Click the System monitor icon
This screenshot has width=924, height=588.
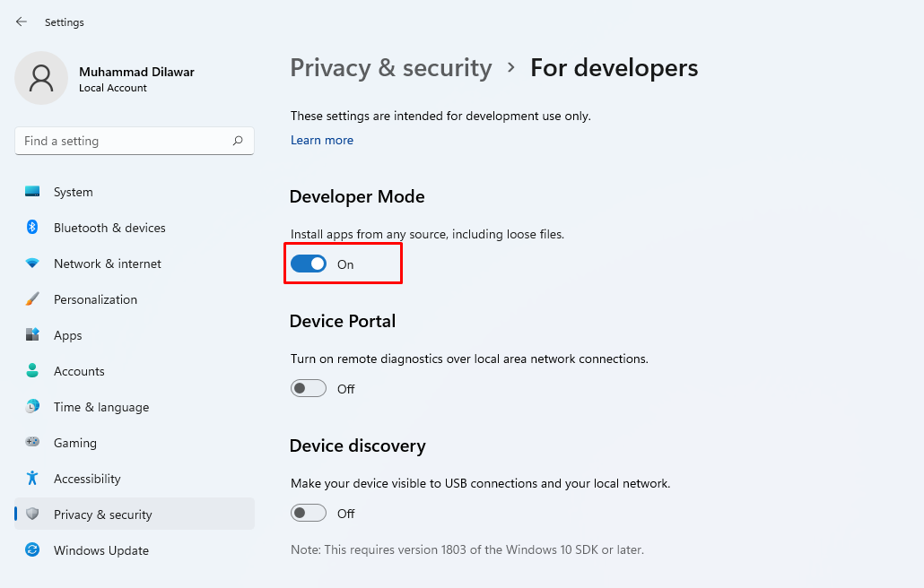(x=32, y=192)
